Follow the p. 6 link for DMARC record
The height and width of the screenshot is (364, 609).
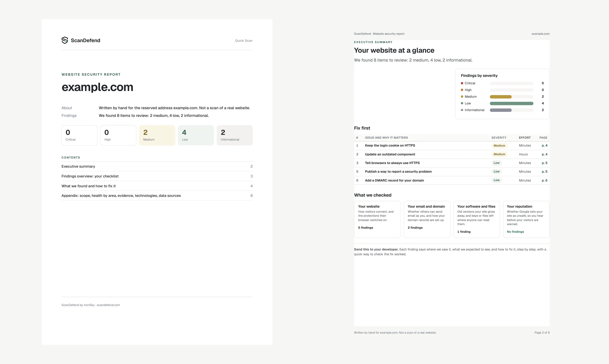545,180
